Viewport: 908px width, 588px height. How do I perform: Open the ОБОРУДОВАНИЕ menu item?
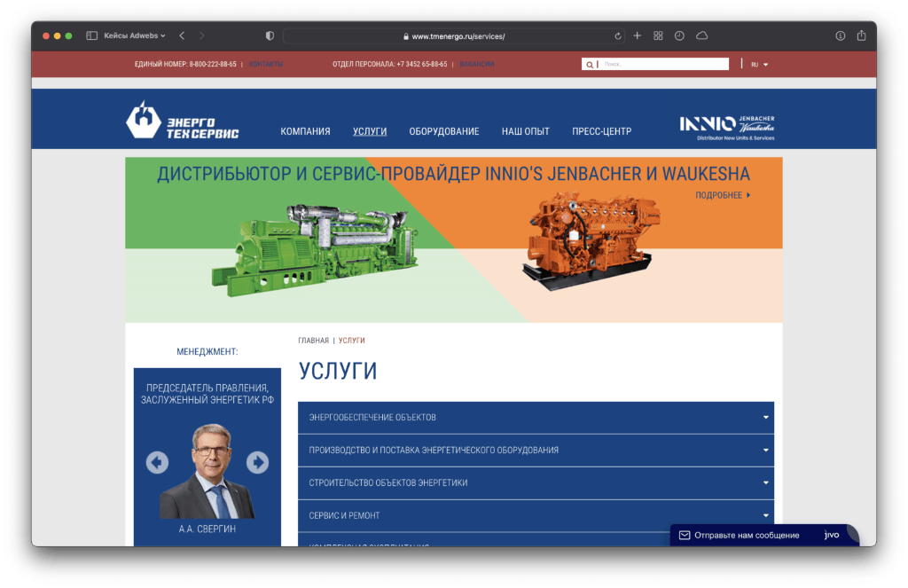[x=444, y=131]
